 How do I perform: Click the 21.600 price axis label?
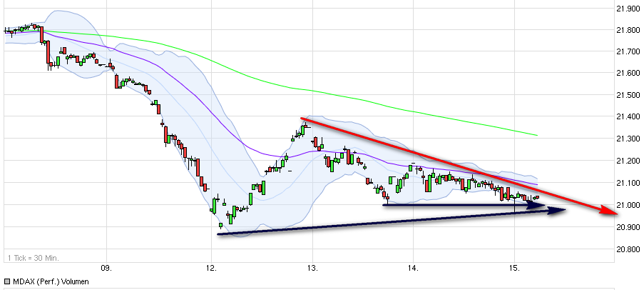tap(628, 74)
